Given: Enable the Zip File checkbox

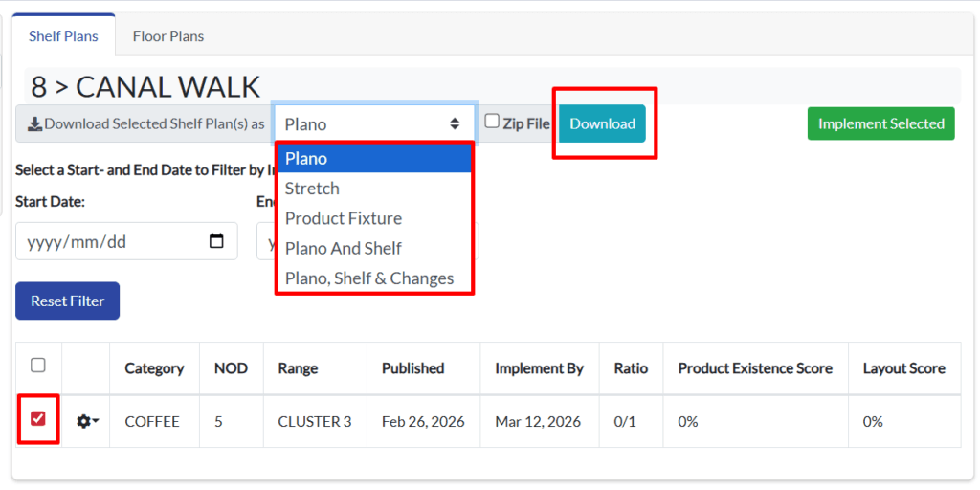Looking at the screenshot, I should pyautogui.click(x=492, y=122).
